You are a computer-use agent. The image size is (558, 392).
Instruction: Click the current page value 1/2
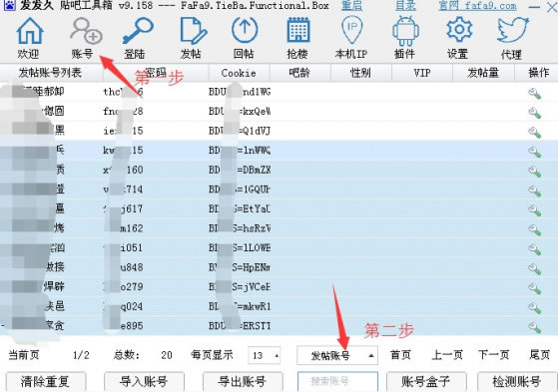pos(81,355)
